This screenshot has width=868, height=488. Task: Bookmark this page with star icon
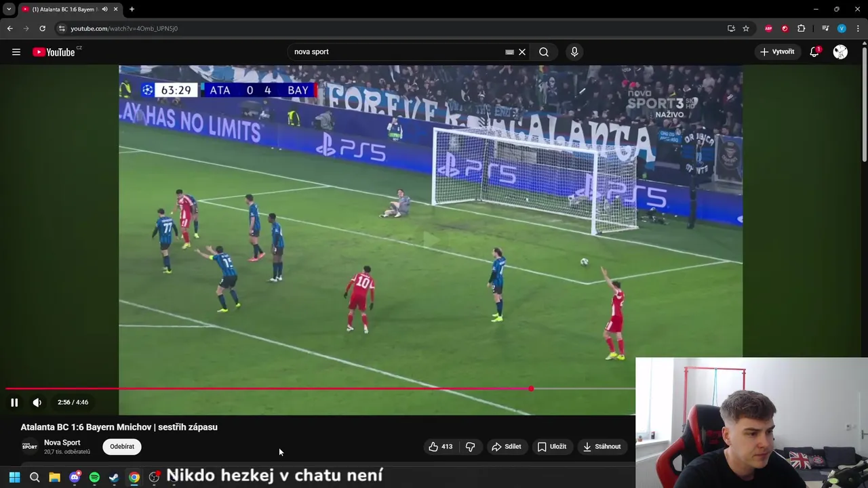pyautogui.click(x=746, y=28)
